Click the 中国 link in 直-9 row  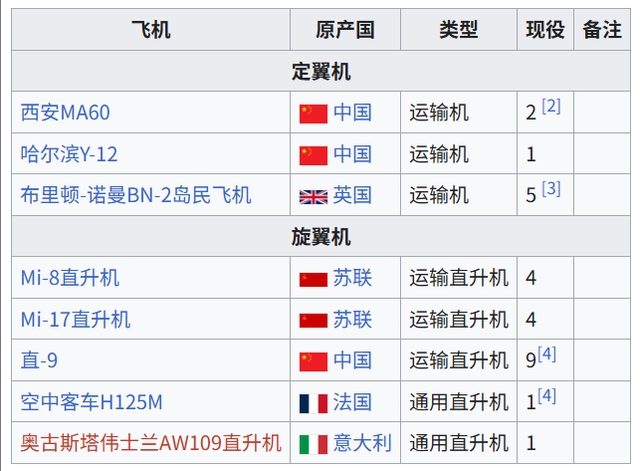[x=353, y=360]
